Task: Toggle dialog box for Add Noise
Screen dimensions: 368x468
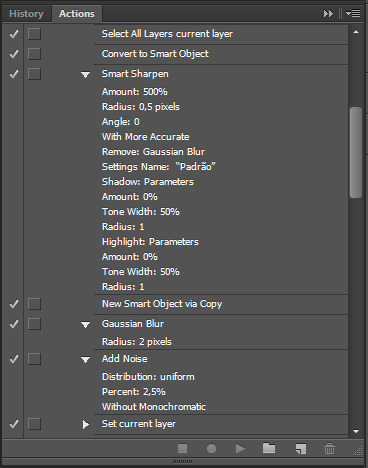Action: (x=34, y=359)
